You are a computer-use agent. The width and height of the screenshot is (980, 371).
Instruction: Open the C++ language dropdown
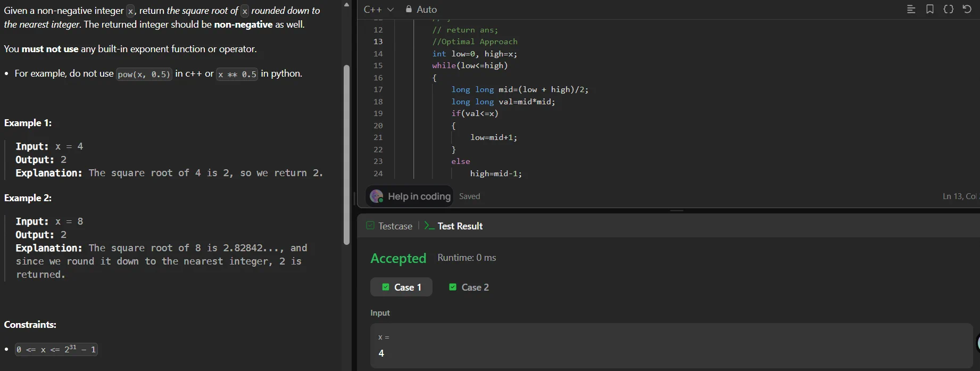[x=378, y=10]
